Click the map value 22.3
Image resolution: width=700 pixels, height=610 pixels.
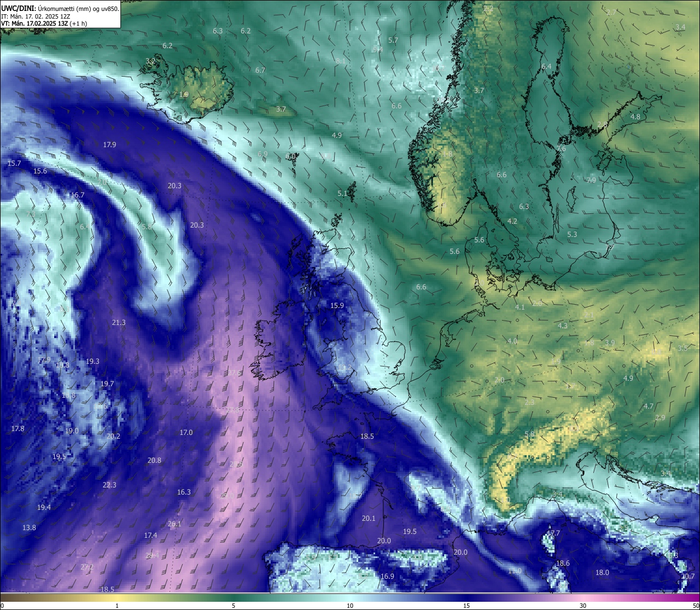click(x=109, y=485)
